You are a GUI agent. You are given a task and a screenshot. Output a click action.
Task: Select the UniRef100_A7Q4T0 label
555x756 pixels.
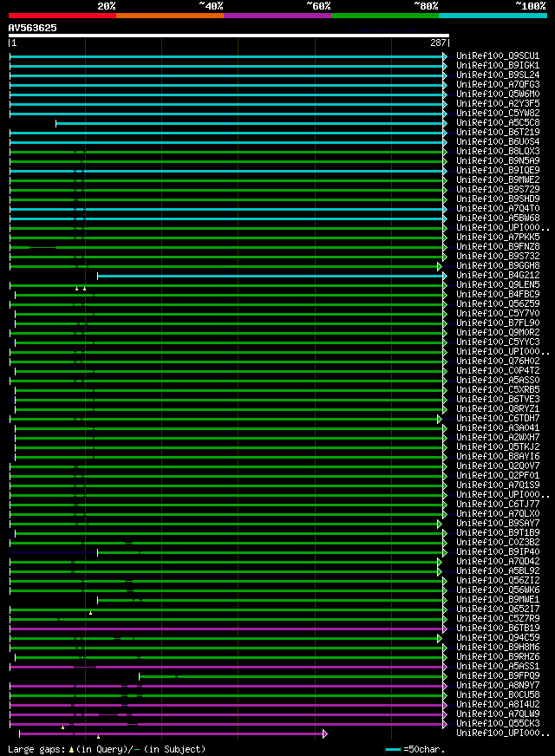[x=498, y=209]
